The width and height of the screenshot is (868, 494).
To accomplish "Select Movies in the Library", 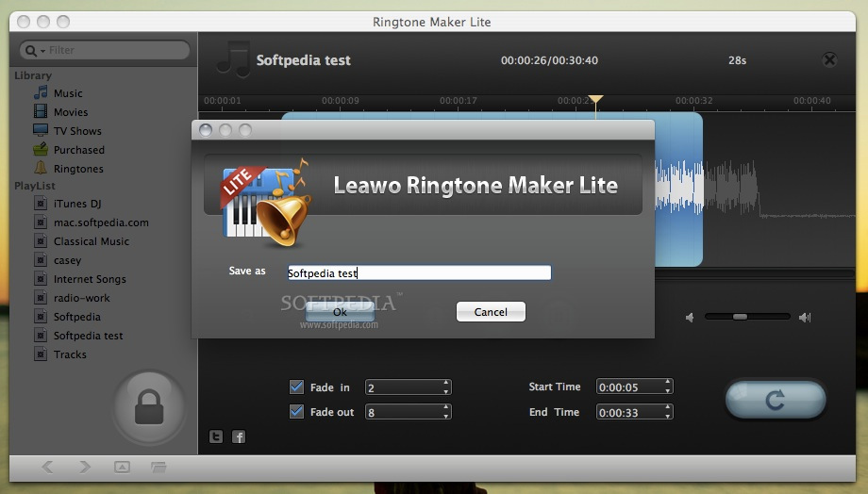I will click(71, 112).
